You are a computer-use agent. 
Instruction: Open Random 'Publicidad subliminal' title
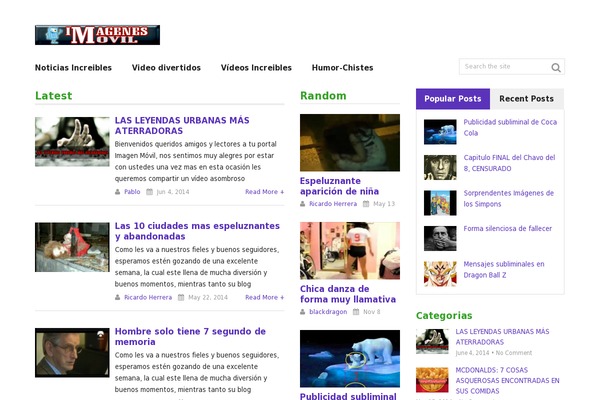pyautogui.click(x=348, y=396)
